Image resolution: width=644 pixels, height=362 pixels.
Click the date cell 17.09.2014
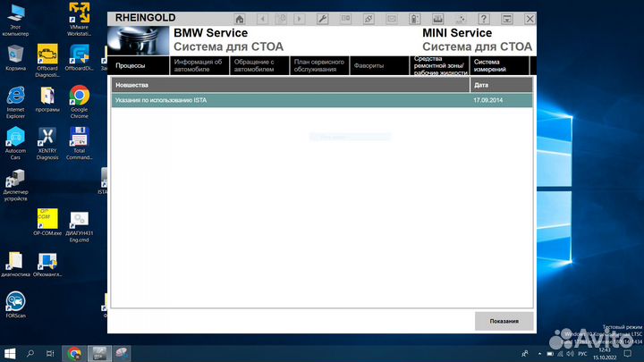[x=488, y=100]
